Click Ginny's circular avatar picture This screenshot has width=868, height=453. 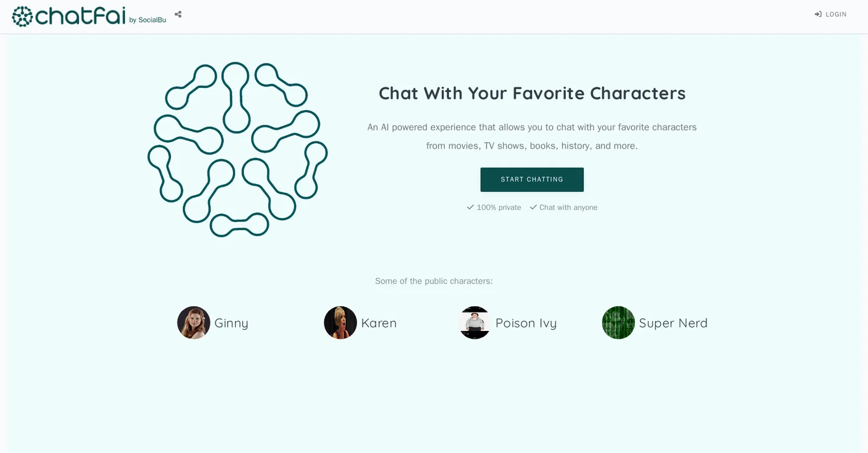193,323
